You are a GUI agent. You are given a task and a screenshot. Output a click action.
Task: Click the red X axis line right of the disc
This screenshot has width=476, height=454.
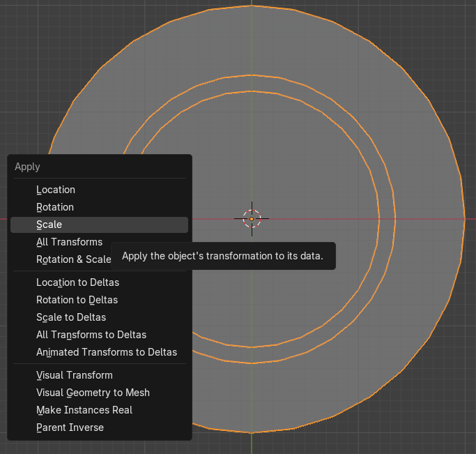tap(470, 219)
